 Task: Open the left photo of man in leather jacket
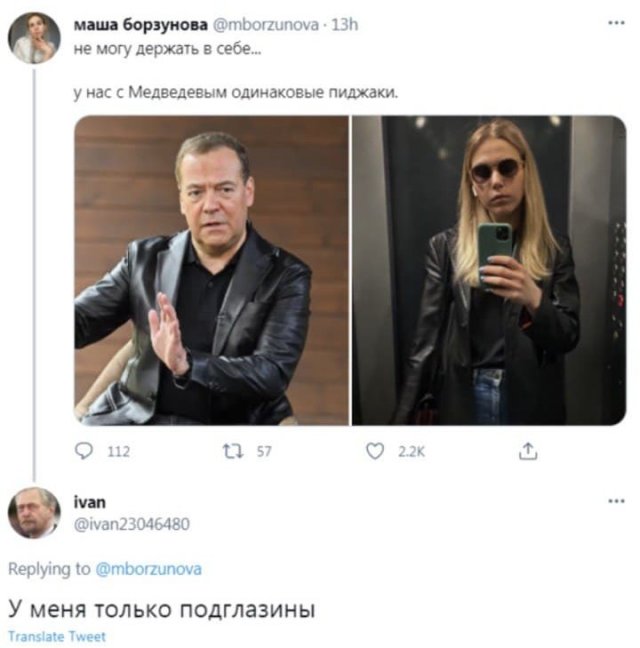tap(211, 269)
